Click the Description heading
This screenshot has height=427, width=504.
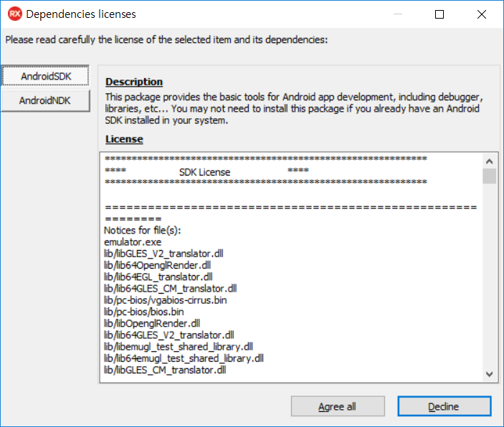(134, 82)
